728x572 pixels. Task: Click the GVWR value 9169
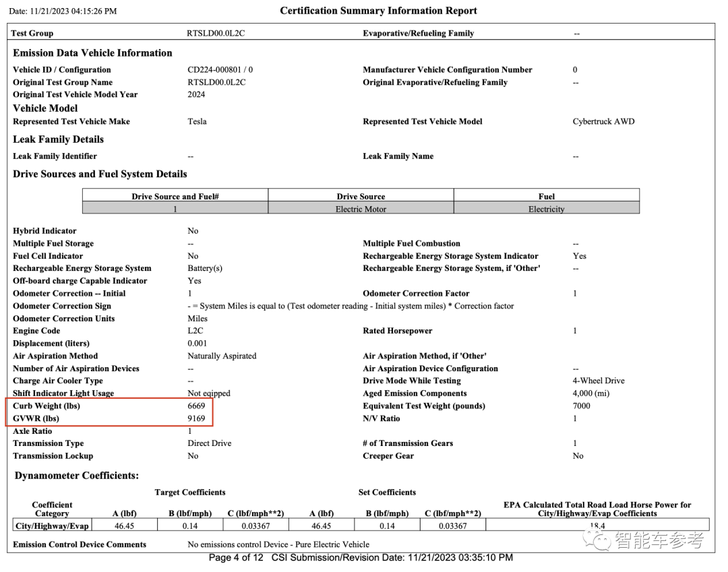196,418
